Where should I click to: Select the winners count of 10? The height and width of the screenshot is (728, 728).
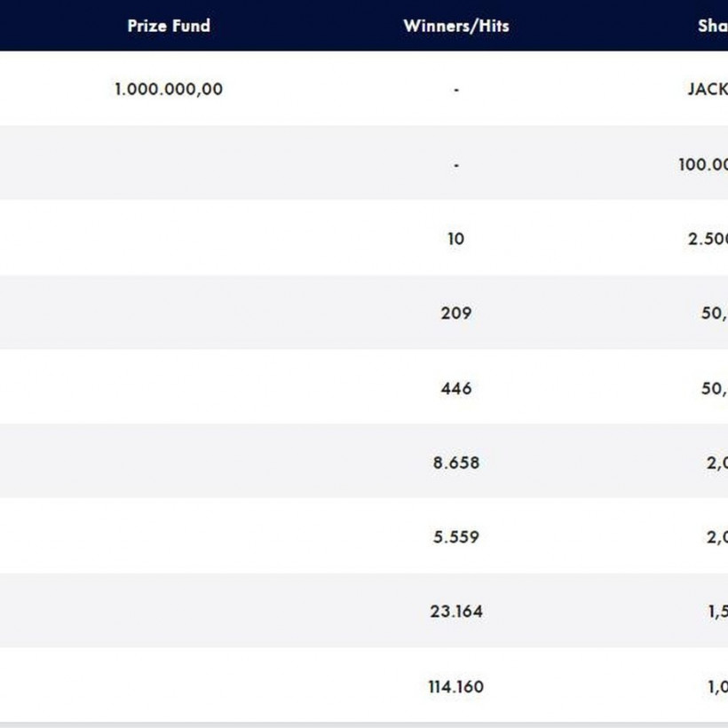point(456,239)
